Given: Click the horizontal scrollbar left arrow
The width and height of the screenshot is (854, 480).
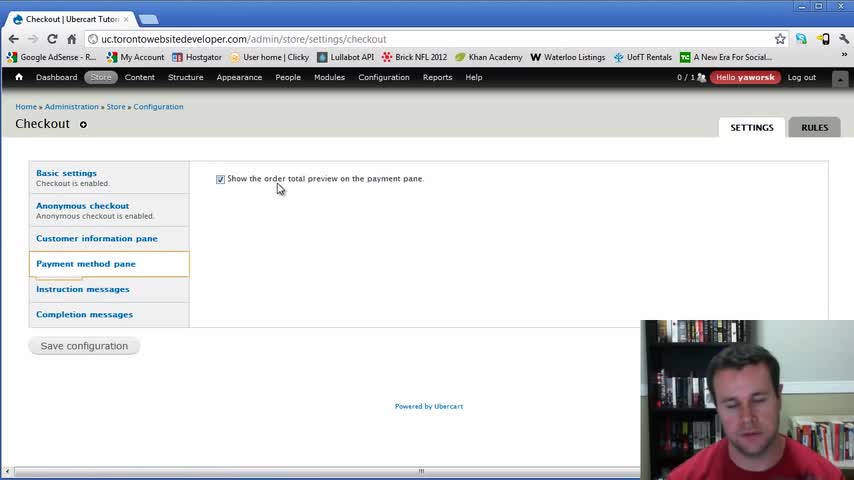Looking at the screenshot, I should 7,471.
